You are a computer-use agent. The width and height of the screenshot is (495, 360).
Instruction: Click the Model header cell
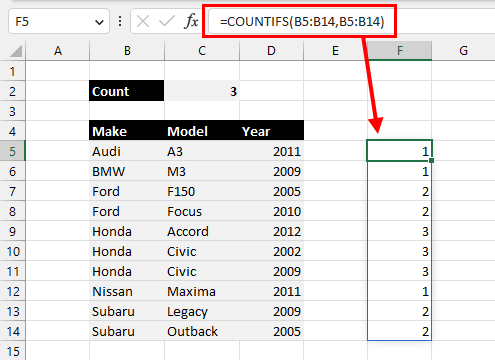point(202,131)
